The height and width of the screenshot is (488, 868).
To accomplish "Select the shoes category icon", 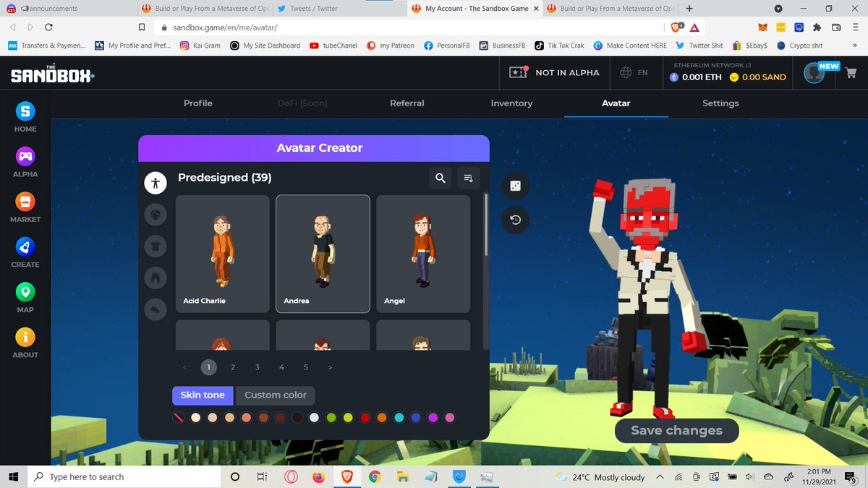I will 156,309.
